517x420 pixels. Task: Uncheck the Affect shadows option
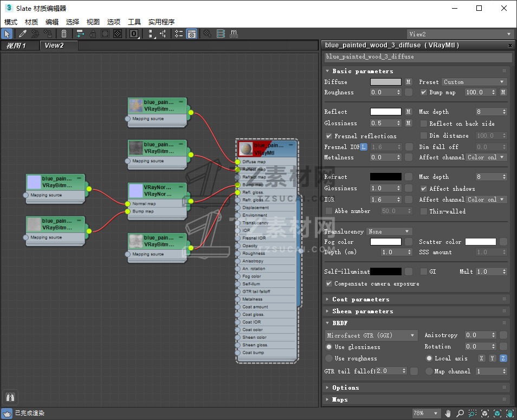(x=424, y=189)
